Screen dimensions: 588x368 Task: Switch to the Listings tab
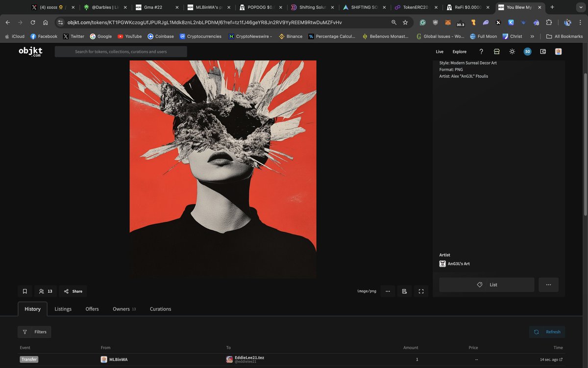pos(63,309)
